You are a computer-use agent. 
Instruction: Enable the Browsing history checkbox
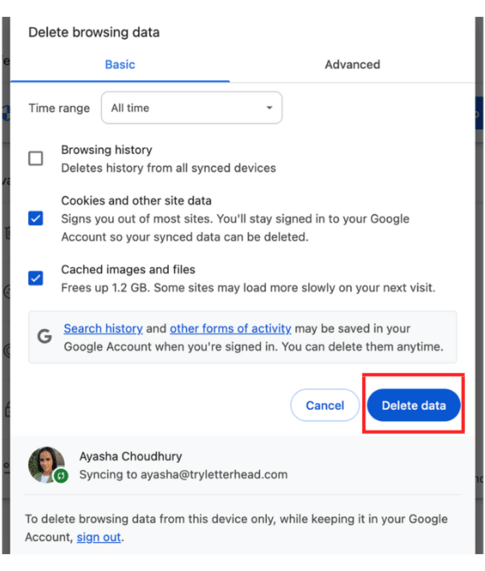36,158
